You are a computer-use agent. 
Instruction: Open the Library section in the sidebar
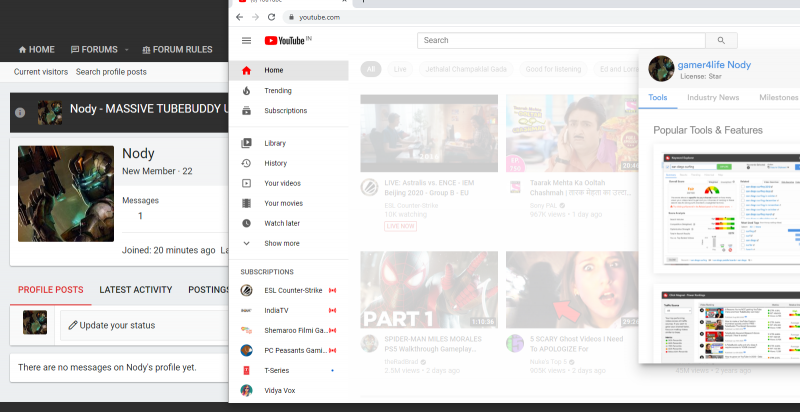275,143
